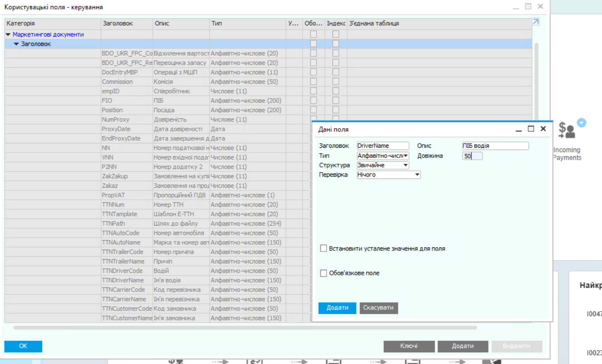Select the TTNNum row
The image size is (602, 364).
[158, 205]
